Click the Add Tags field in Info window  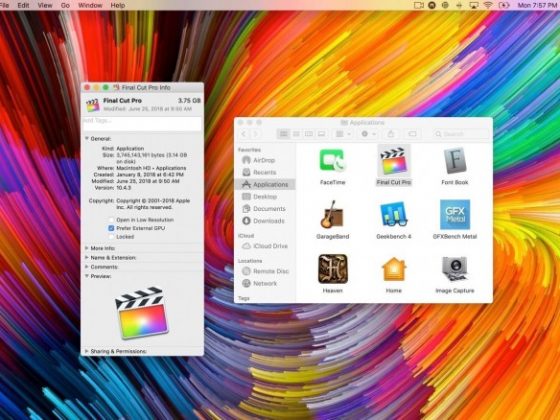(142, 123)
